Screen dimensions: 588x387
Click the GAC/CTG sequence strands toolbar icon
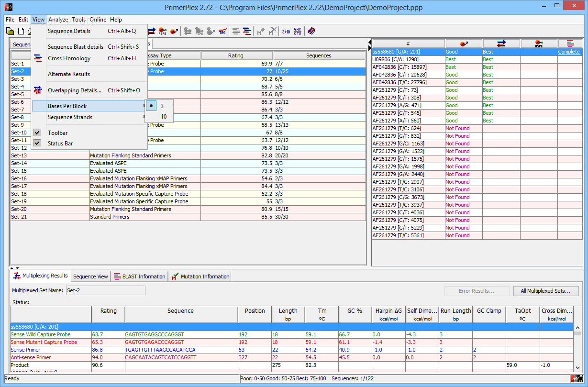tap(298, 31)
